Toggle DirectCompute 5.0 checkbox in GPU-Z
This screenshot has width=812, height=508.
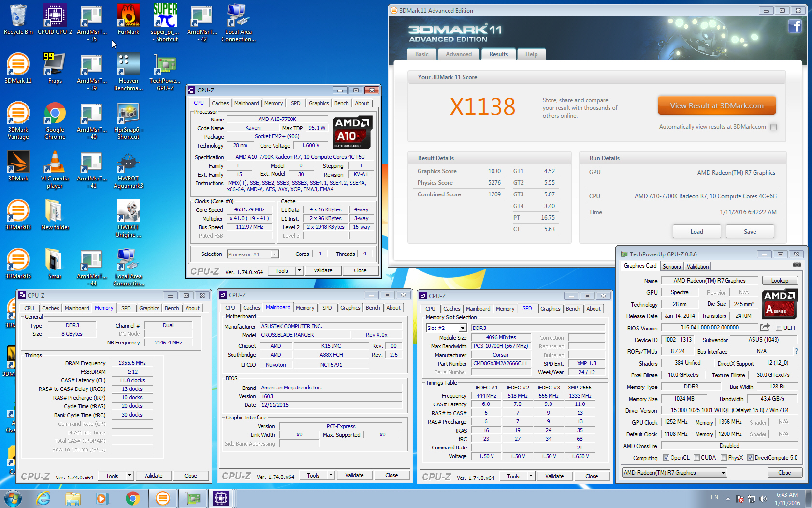coord(750,458)
